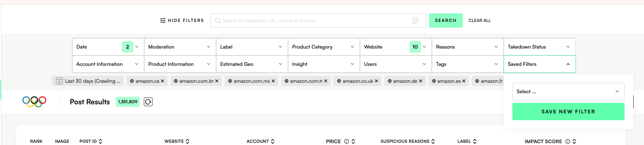Image resolution: width=644 pixels, height=145 pixels.
Task: Click the image search icon in search bar
Action: (415, 21)
